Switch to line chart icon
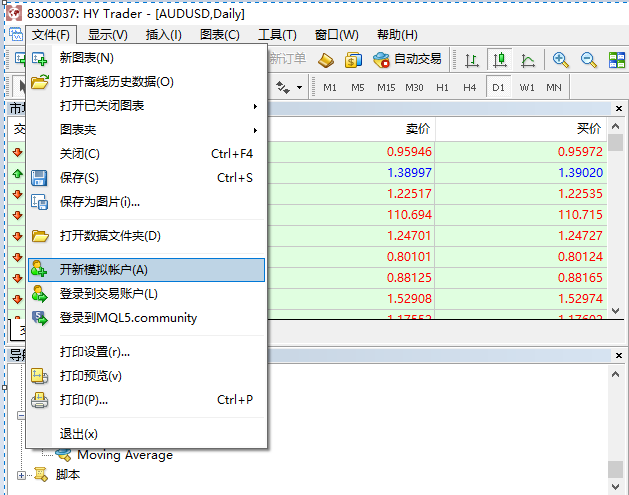 pyautogui.click(x=527, y=60)
